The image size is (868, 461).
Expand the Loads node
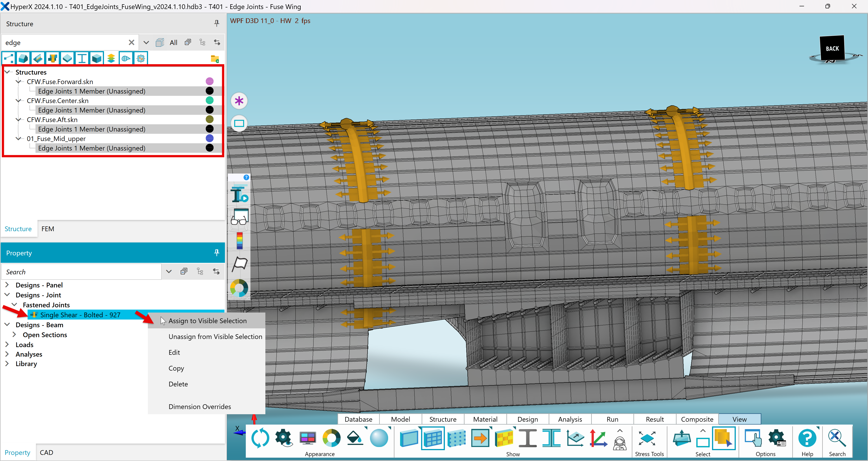click(x=7, y=344)
